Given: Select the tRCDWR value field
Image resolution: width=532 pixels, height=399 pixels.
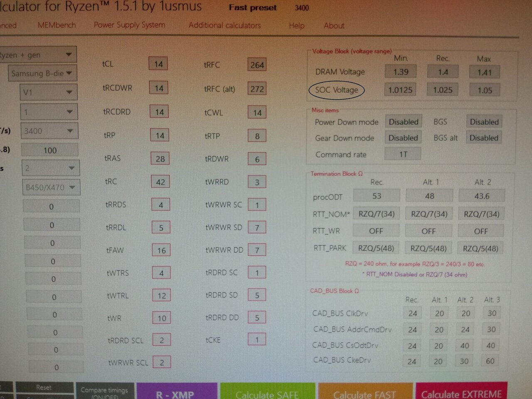Looking at the screenshot, I should [x=159, y=88].
